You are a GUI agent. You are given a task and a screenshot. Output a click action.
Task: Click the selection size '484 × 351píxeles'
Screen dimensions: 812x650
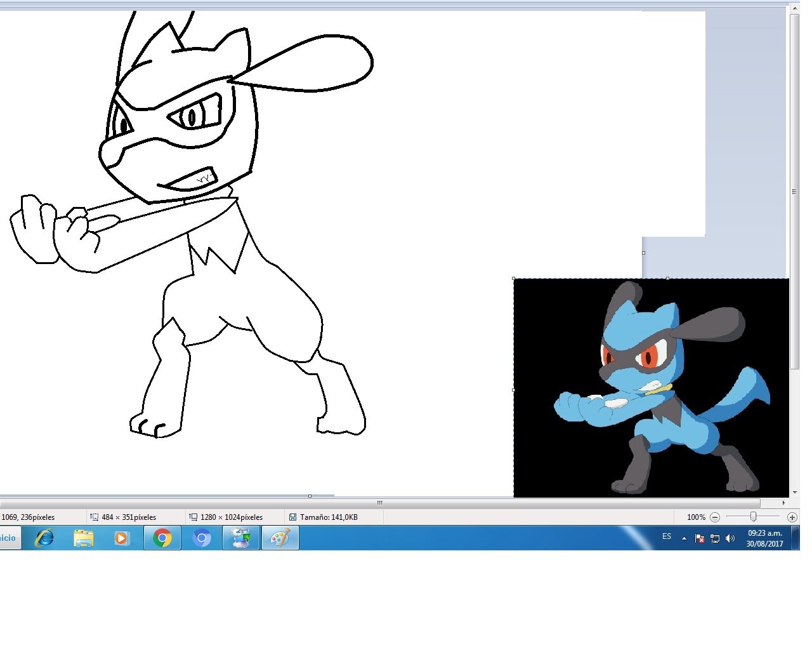(x=129, y=517)
